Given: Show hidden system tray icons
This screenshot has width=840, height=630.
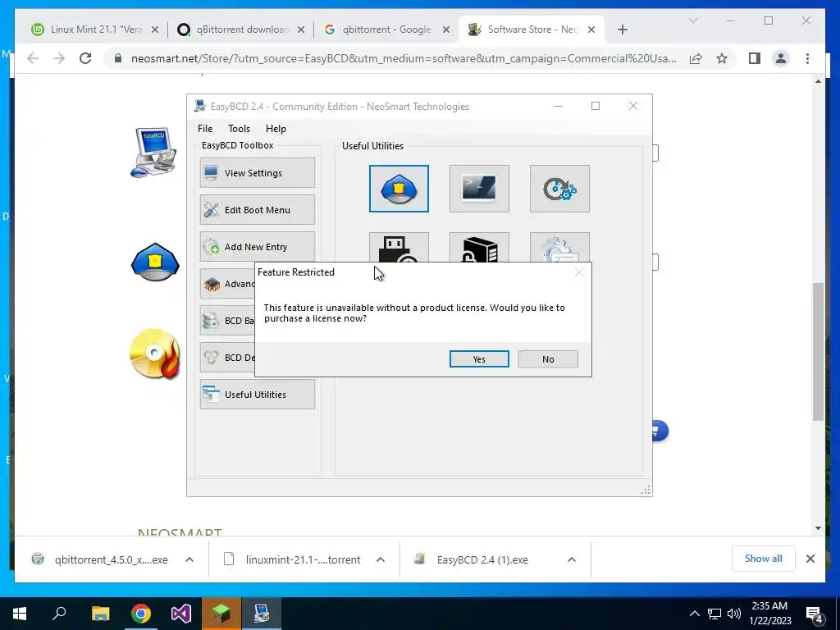Looking at the screenshot, I should pyautogui.click(x=694, y=614).
